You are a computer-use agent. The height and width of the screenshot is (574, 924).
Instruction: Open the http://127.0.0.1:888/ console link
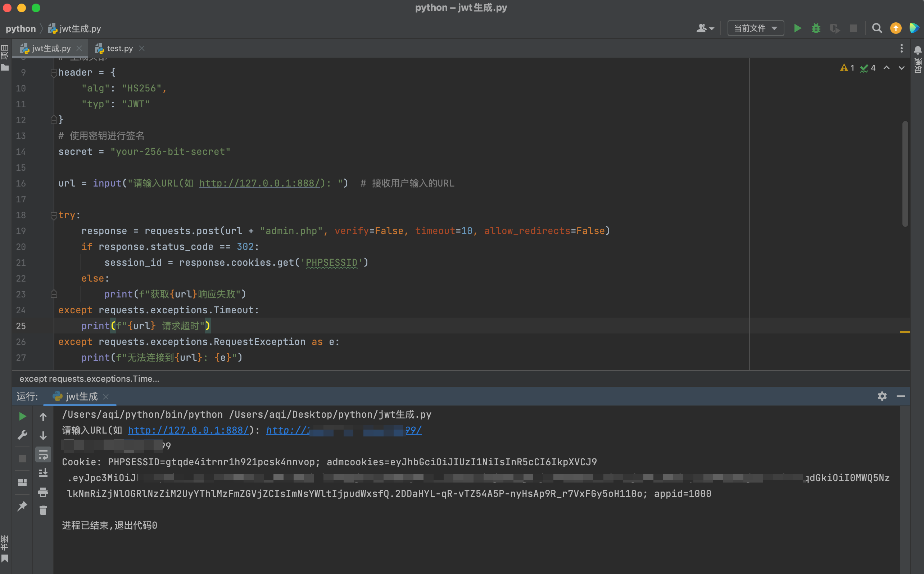189,430
